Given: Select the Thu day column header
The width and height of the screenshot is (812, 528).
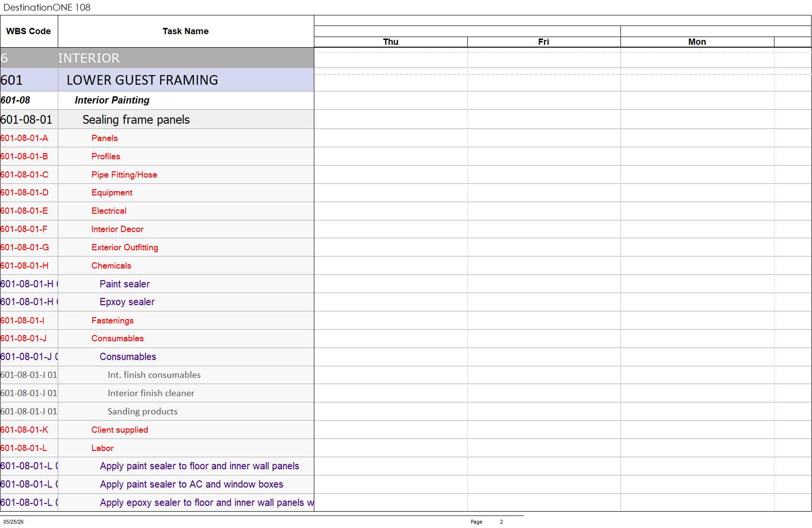Looking at the screenshot, I should [391, 42].
